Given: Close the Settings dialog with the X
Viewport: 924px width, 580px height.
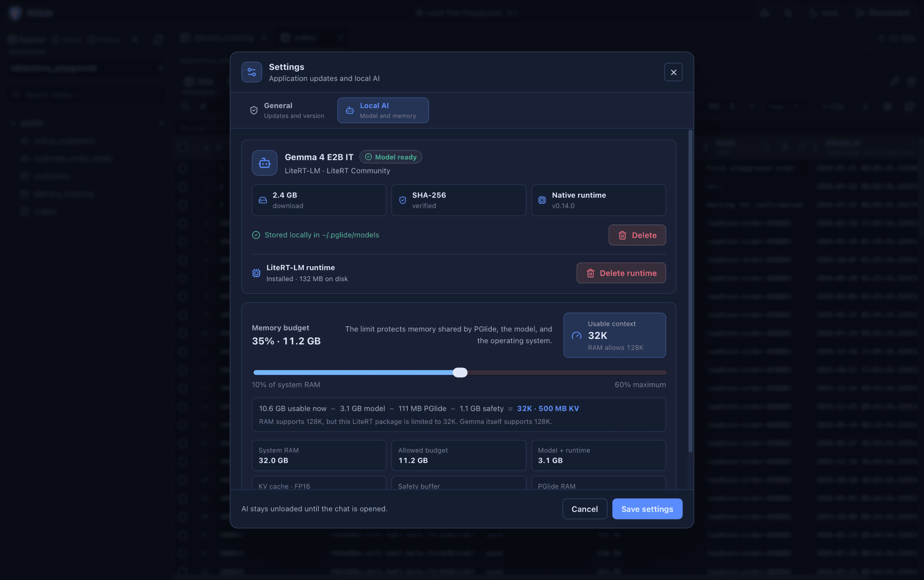Looking at the screenshot, I should coord(673,72).
